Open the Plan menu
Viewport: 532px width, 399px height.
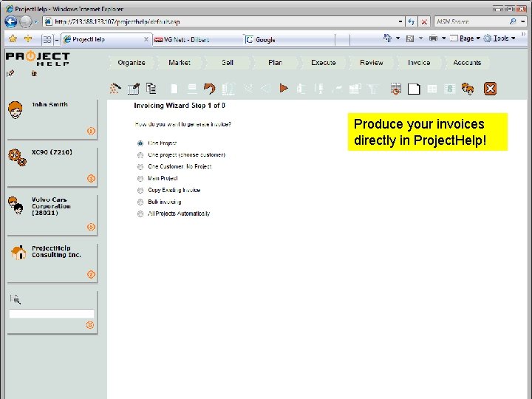(275, 62)
